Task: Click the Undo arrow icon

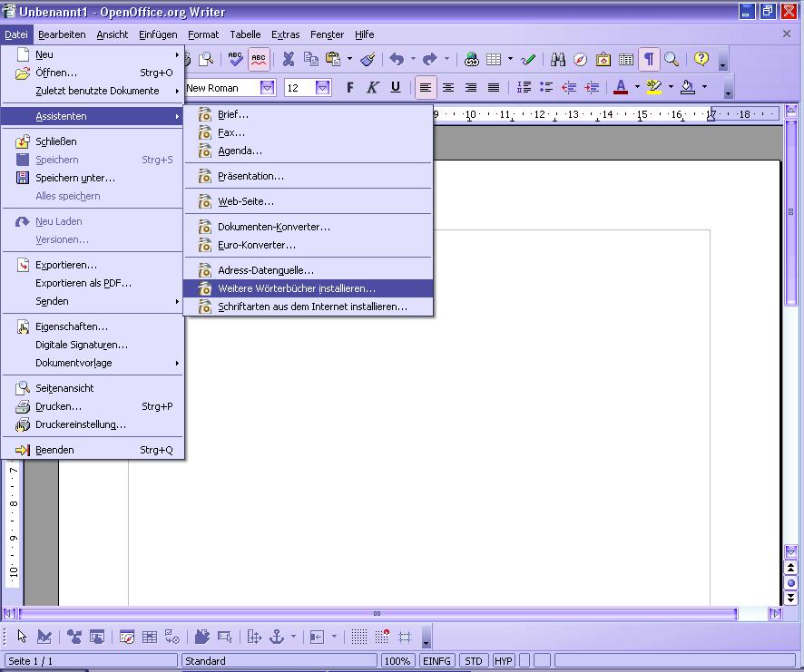Action: pos(397,60)
